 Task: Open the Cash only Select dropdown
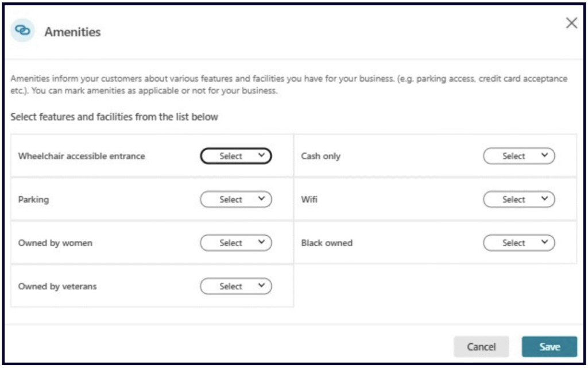(519, 156)
